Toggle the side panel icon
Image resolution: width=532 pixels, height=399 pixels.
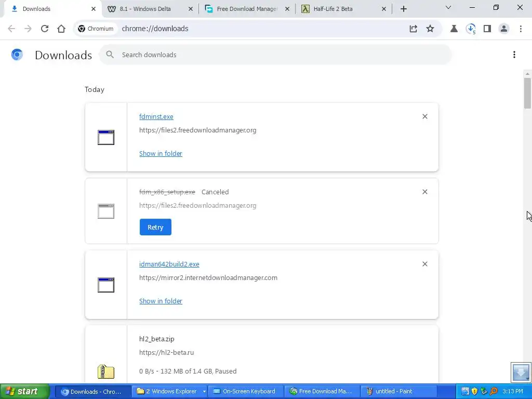tap(487, 29)
